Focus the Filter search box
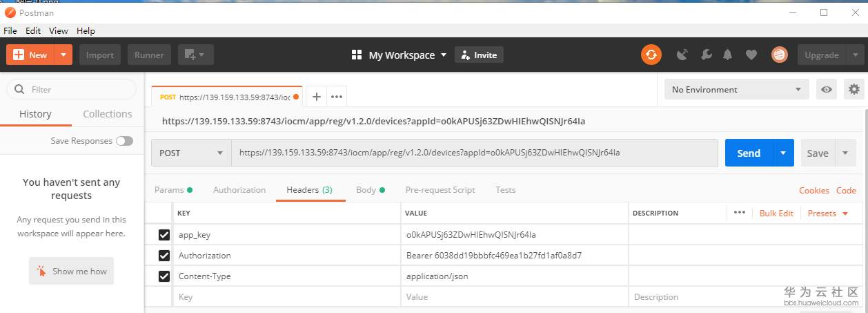Viewport: 868px width, 313px height. [x=71, y=89]
